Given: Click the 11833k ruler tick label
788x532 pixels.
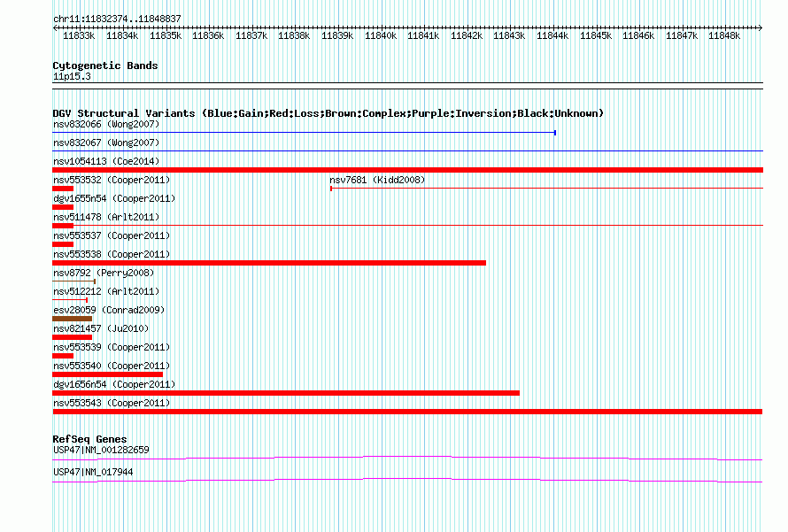Looking at the screenshot, I should [79, 35].
